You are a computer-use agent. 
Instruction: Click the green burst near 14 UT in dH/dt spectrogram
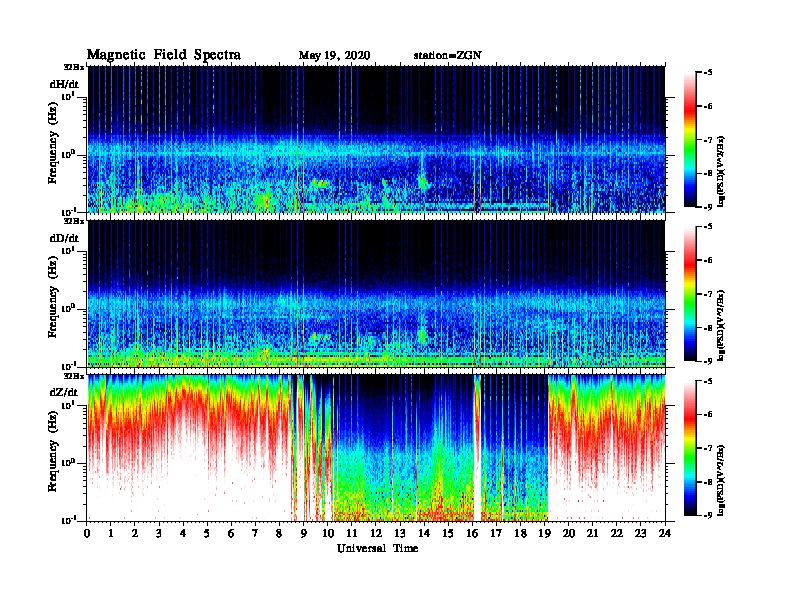(422, 182)
